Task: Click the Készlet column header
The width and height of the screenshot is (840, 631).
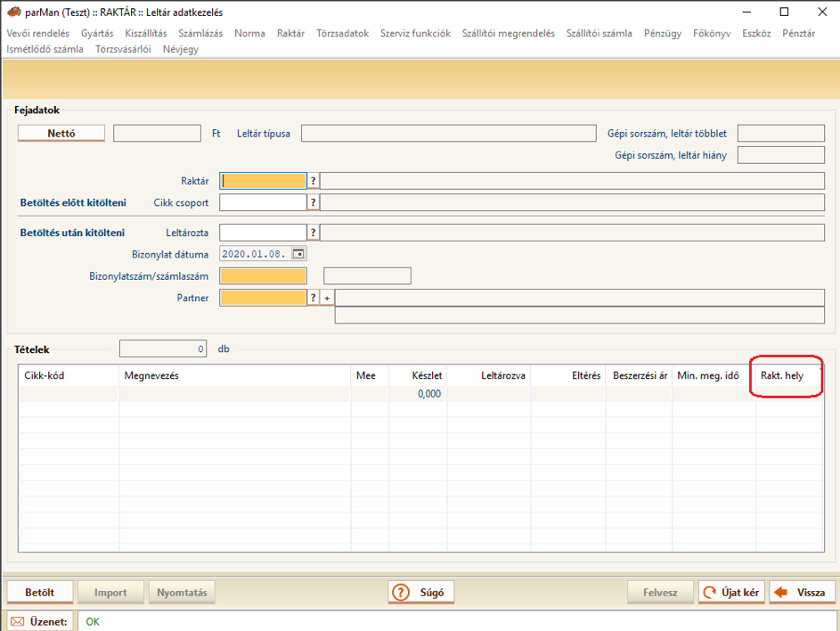Action: pos(418,376)
